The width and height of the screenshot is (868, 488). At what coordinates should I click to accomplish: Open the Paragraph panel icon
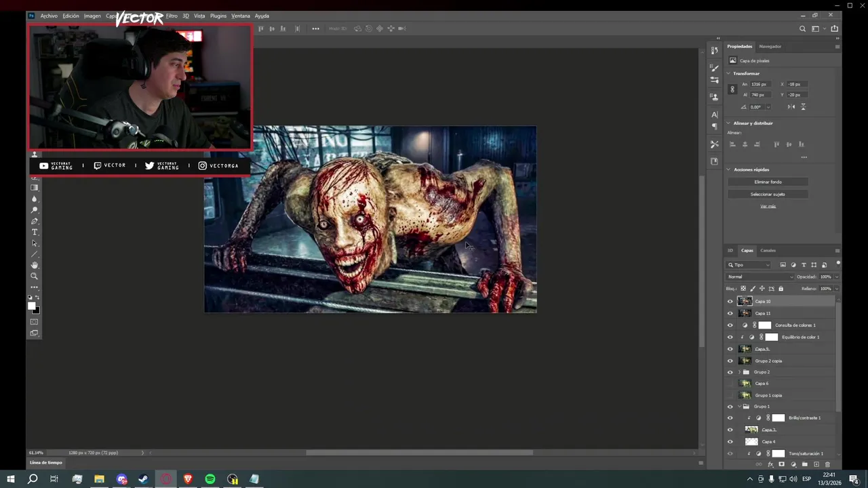714,127
